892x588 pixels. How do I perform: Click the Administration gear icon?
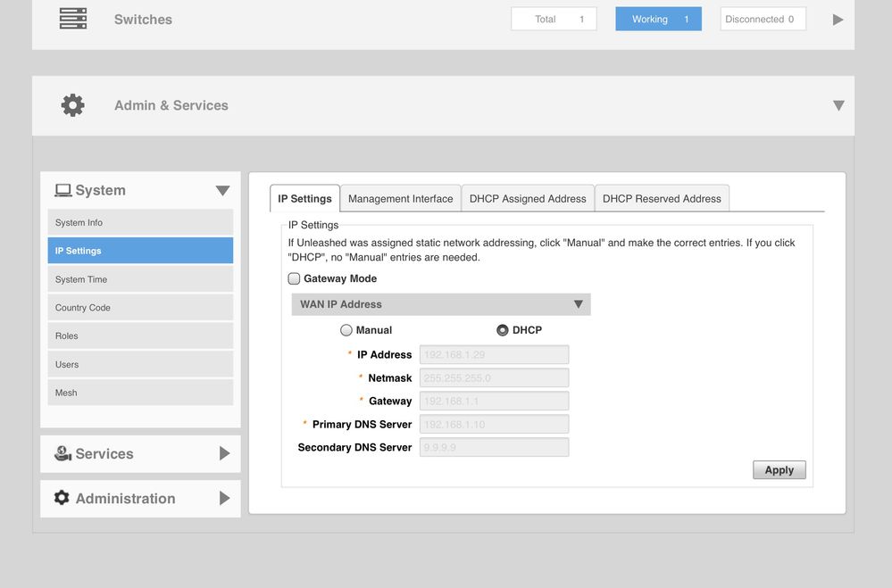[62, 498]
